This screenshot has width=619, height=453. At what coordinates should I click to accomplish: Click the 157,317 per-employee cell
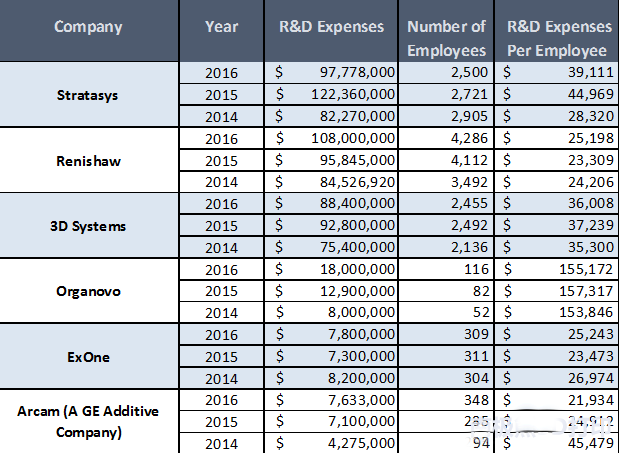click(557, 291)
